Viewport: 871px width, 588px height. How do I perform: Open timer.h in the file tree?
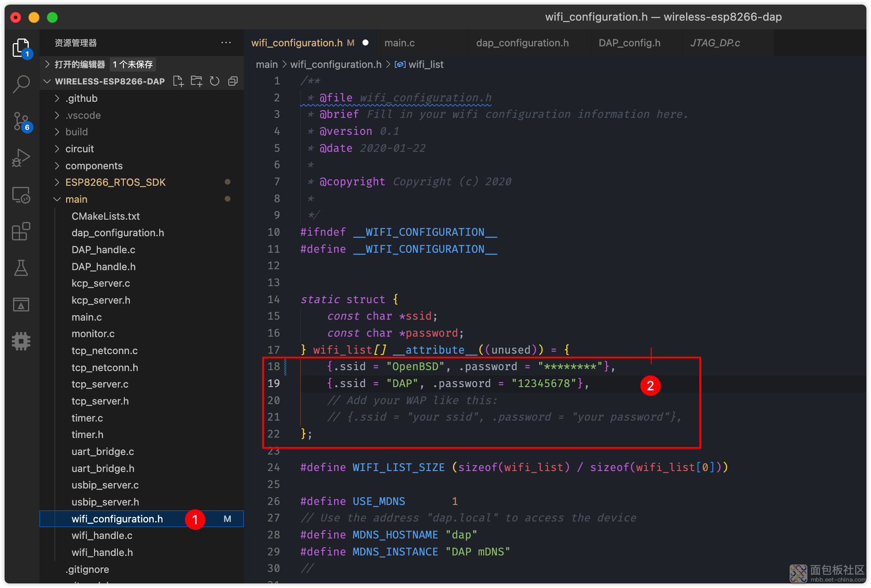[87, 435]
